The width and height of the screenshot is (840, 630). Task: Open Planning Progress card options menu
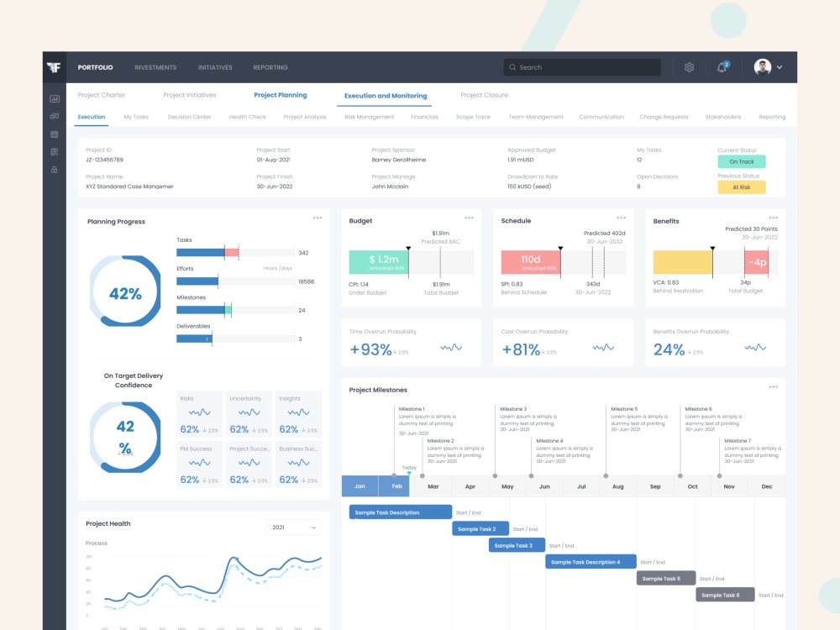pos(318,218)
